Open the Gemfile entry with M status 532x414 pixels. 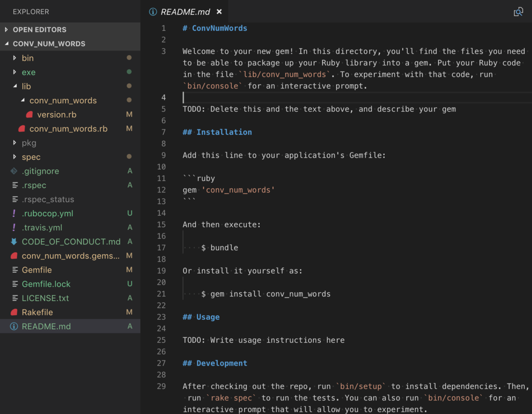tap(37, 270)
